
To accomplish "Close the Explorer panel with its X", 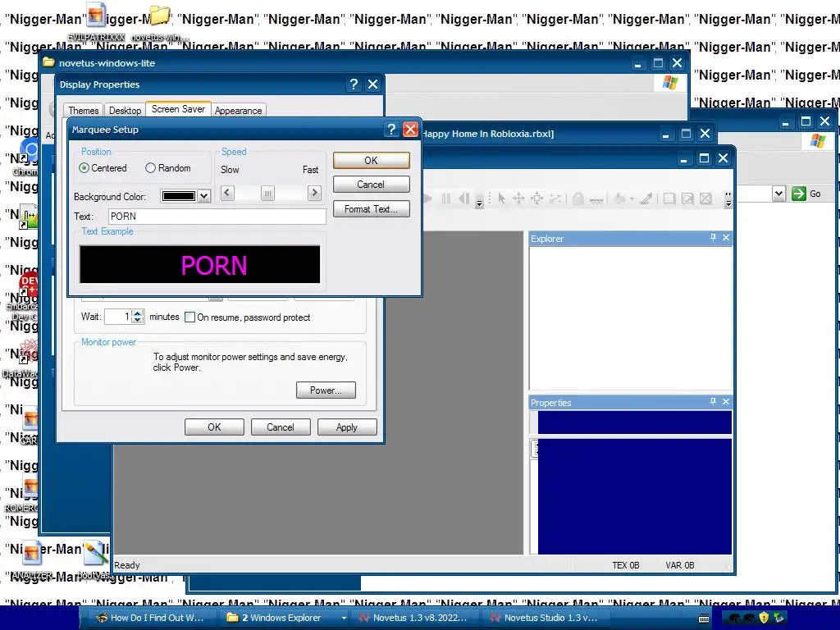I will [726, 237].
